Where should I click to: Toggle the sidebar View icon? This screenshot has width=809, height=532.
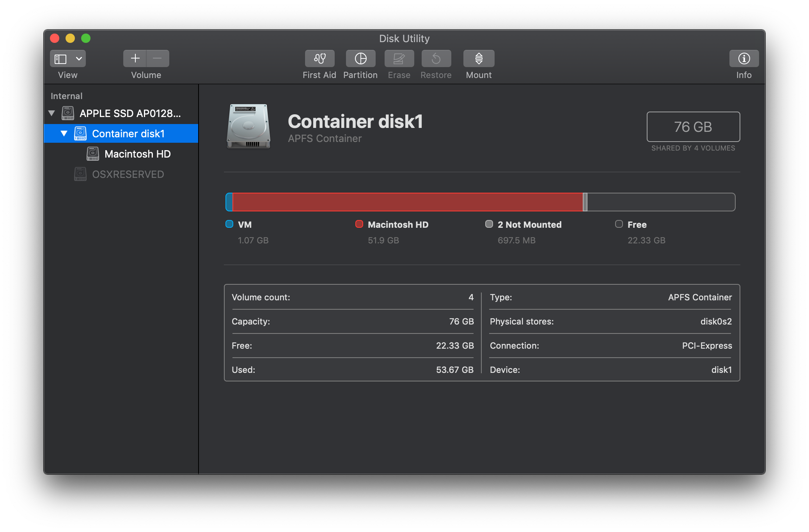(x=60, y=59)
